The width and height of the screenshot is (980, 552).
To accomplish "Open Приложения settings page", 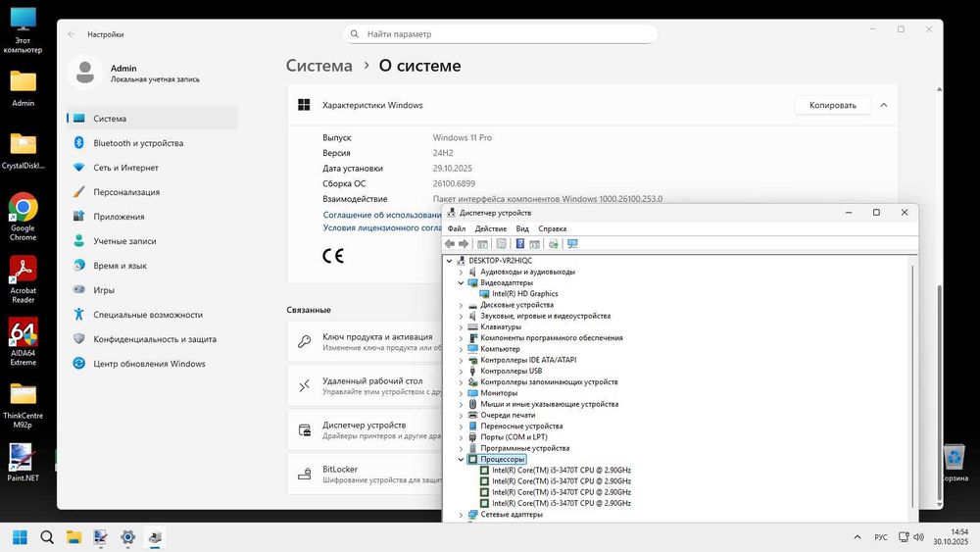I will pyautogui.click(x=153, y=217).
